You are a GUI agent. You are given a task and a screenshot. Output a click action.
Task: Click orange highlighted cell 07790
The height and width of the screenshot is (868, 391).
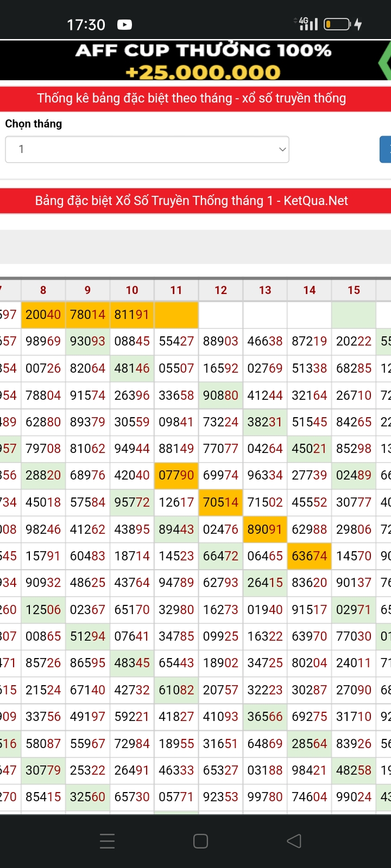(176, 475)
